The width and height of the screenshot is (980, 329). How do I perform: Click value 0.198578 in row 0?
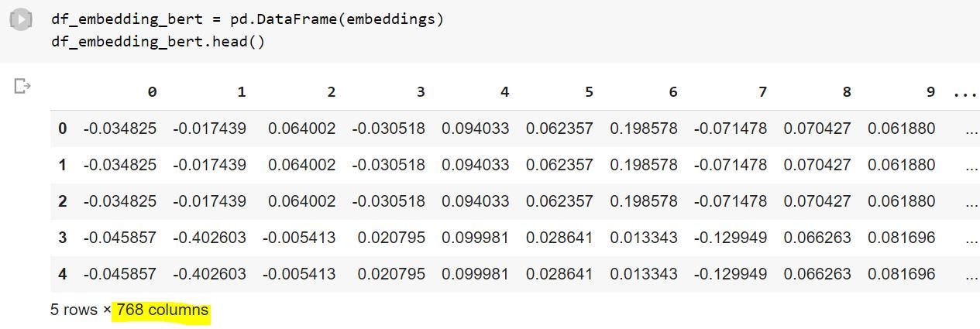pyautogui.click(x=643, y=129)
